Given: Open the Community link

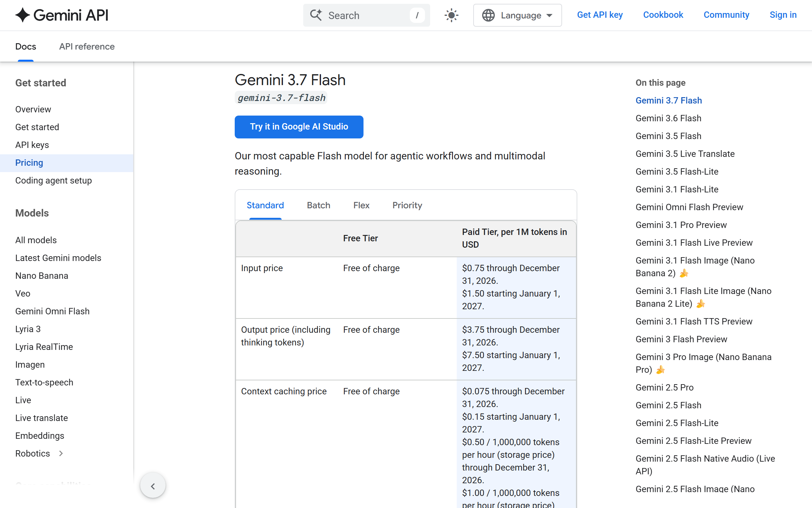Looking at the screenshot, I should tap(726, 15).
